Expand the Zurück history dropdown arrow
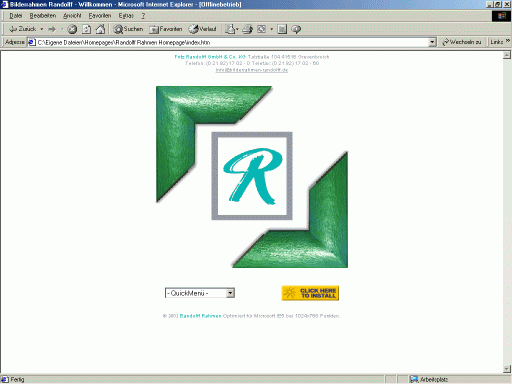Screen dimensions: 512x384 [42, 29]
